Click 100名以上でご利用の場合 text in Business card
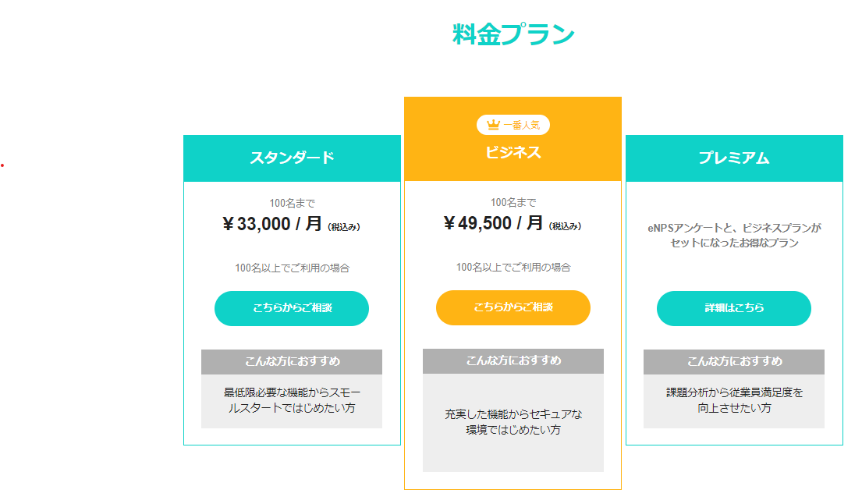The image size is (862, 504). 513,268
